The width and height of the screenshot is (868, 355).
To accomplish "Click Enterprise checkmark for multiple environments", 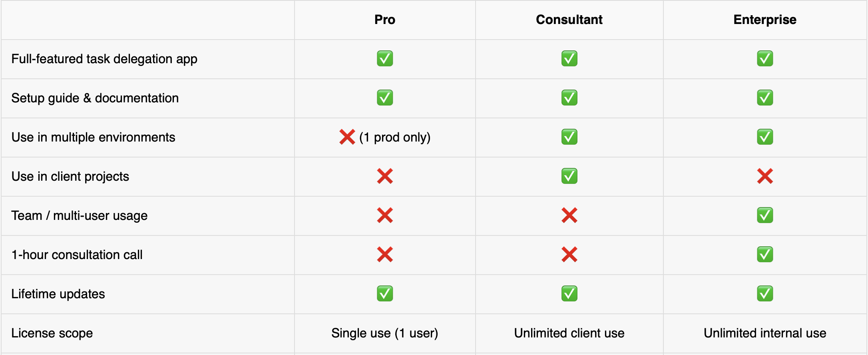I will coord(764,137).
